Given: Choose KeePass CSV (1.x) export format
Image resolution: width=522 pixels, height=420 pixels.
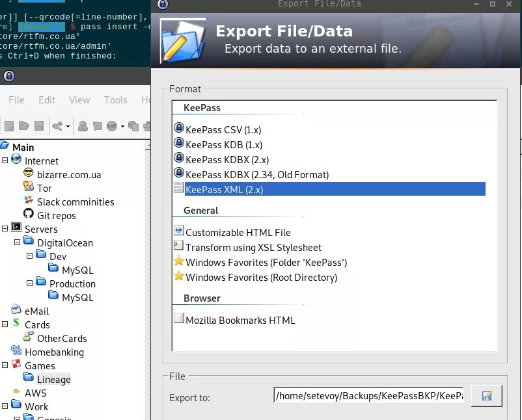Looking at the screenshot, I should 223,129.
